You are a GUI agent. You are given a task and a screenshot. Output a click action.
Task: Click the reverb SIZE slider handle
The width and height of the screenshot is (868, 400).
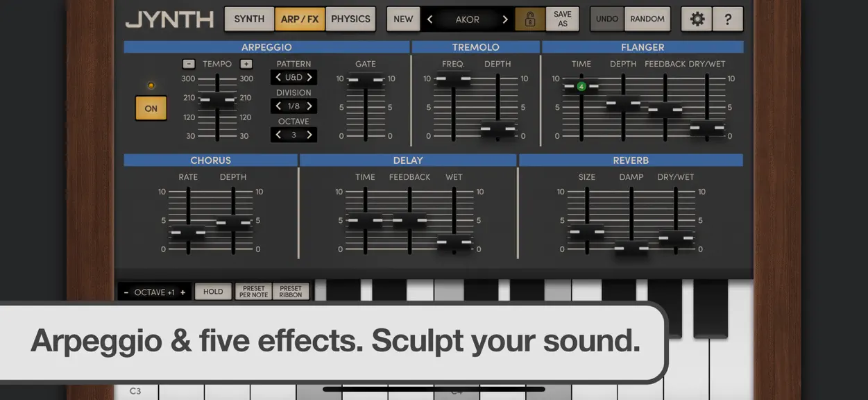[x=587, y=232]
